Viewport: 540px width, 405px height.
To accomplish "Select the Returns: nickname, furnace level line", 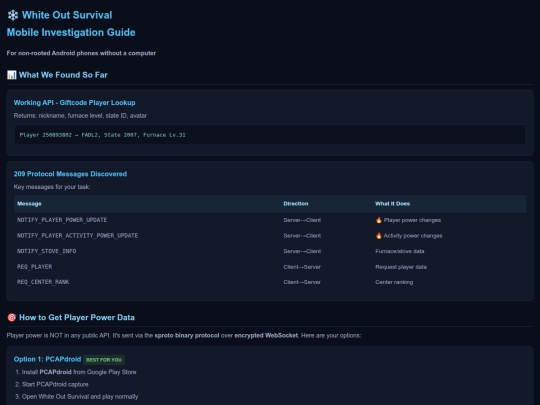I will click(80, 116).
